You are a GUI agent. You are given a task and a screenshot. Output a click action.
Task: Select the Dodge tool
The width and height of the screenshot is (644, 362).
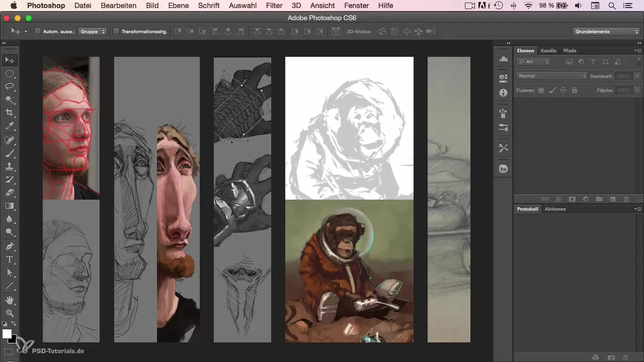[x=10, y=232]
